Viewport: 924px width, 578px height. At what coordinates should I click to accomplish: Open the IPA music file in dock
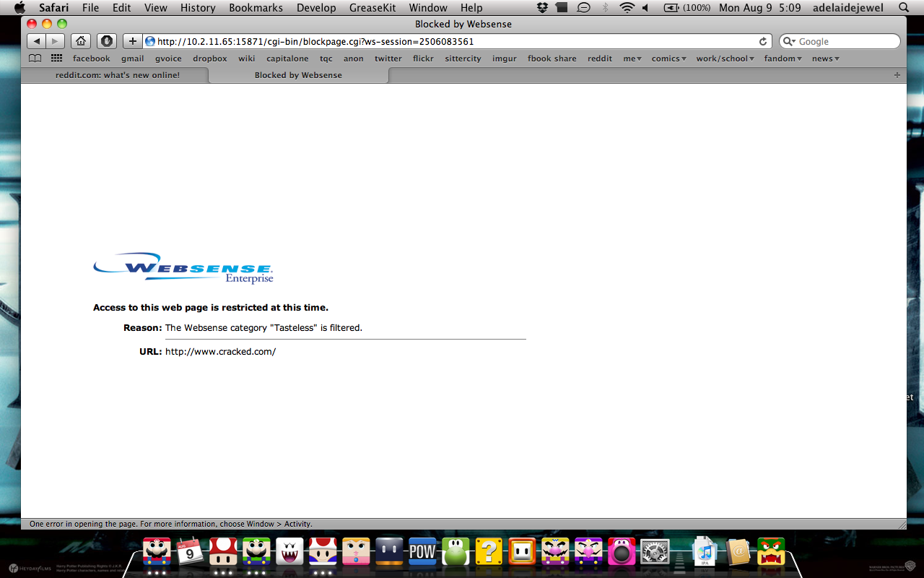[705, 552]
